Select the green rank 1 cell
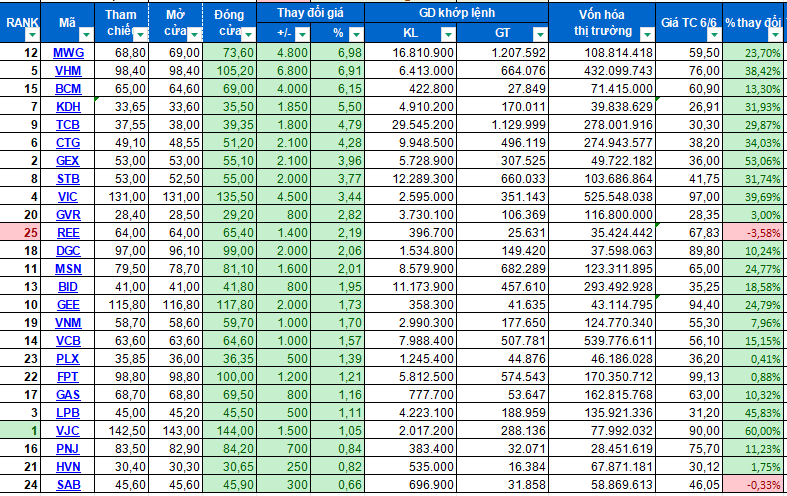 [20, 431]
